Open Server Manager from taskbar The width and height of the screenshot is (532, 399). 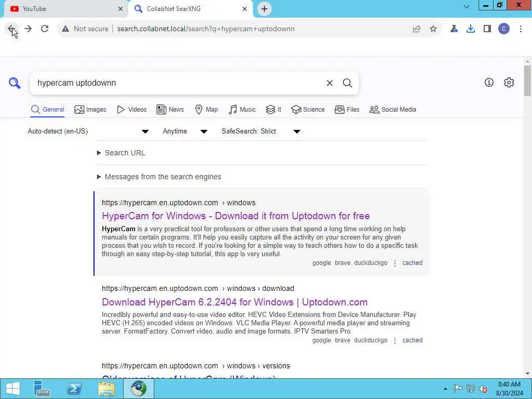pyautogui.click(x=42, y=389)
